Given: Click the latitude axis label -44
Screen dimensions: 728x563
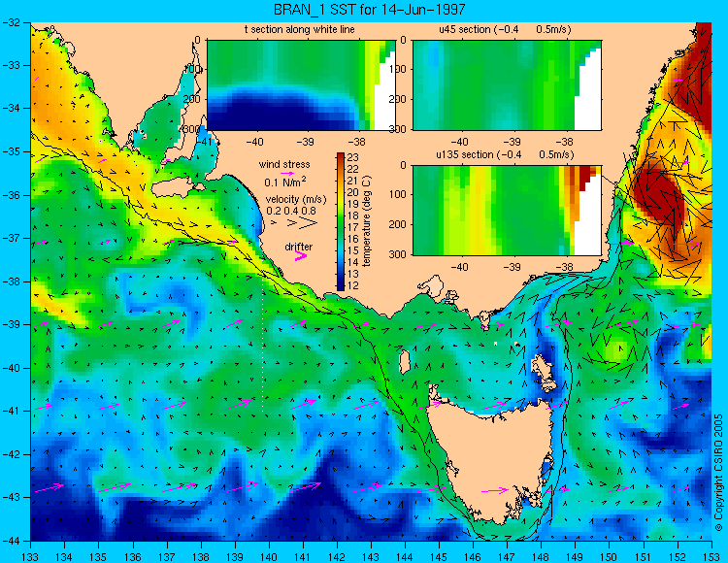Looking at the screenshot, I should [x=12, y=541].
